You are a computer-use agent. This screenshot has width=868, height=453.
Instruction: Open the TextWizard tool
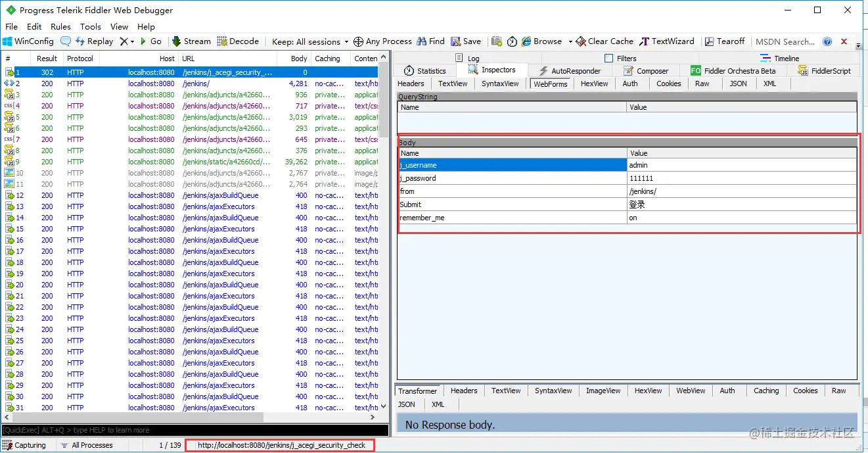(667, 41)
